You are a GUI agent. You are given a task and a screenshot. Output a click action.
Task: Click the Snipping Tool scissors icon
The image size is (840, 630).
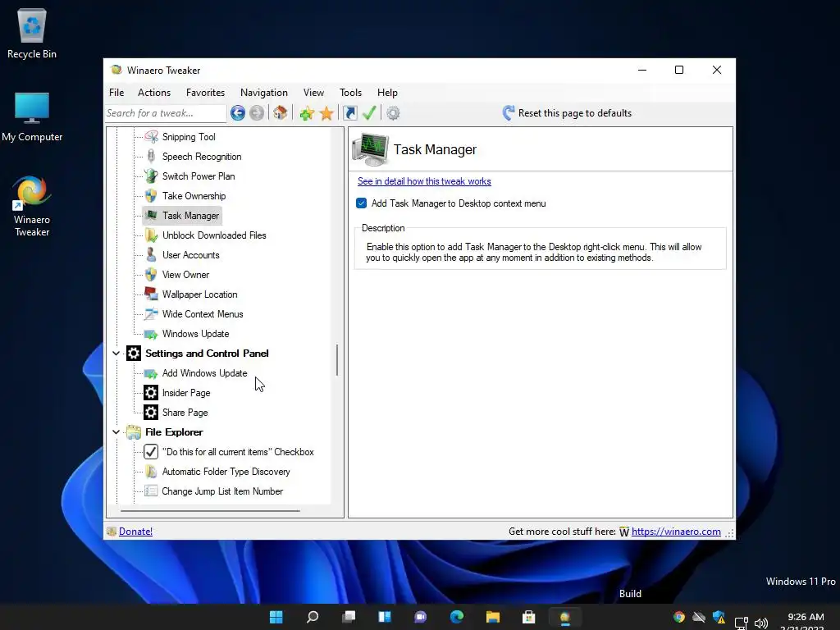(152, 137)
